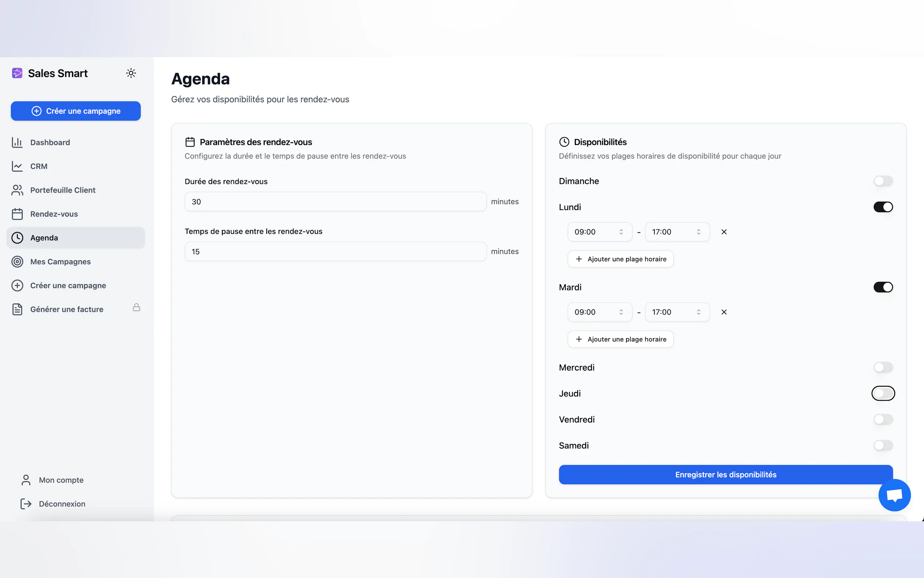Click the Mes Campagnes target icon
Screen dimensions: 924x578
pyautogui.click(x=17, y=261)
